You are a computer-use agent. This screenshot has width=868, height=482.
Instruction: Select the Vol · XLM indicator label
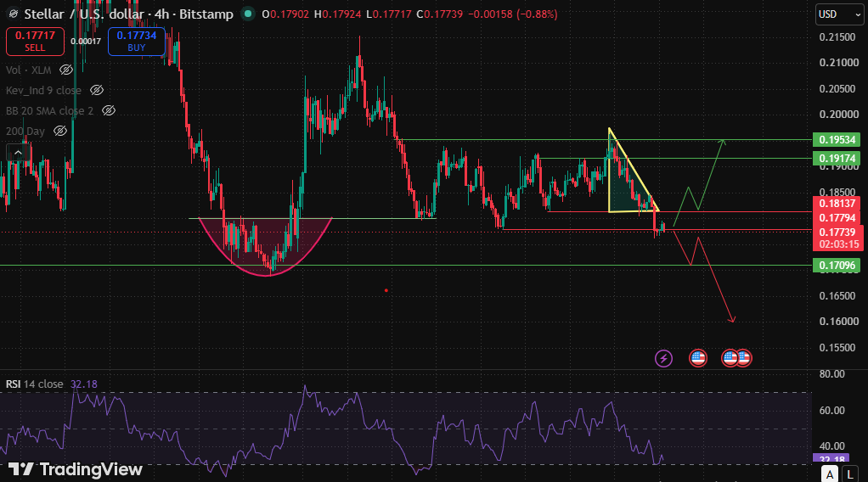click(x=28, y=70)
